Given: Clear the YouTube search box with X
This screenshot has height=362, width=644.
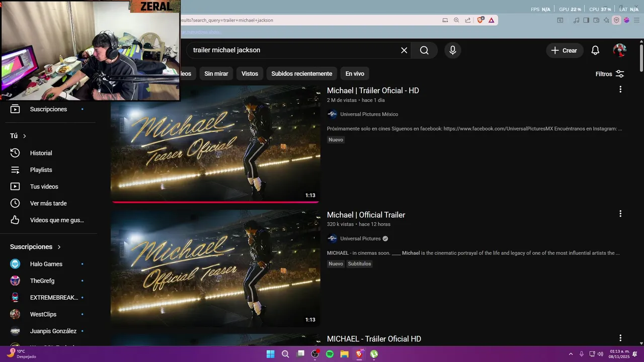Looking at the screenshot, I should tap(404, 50).
